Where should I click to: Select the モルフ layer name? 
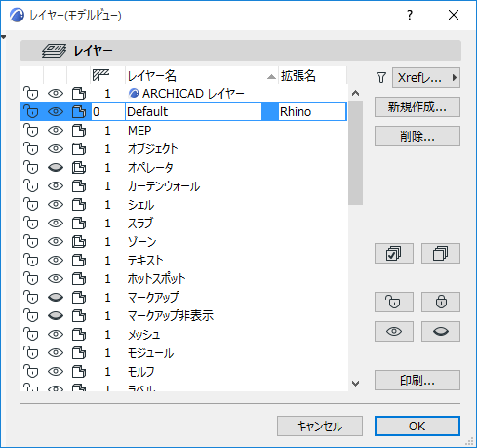click(140, 372)
